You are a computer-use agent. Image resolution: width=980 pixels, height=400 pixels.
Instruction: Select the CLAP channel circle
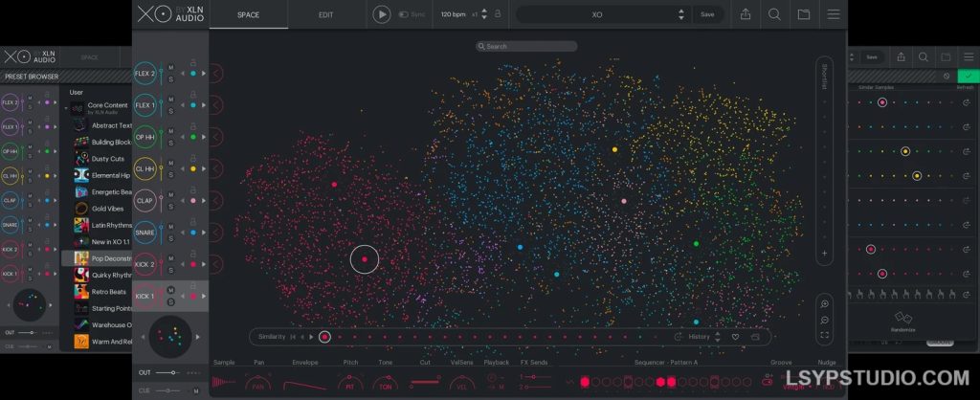point(145,201)
